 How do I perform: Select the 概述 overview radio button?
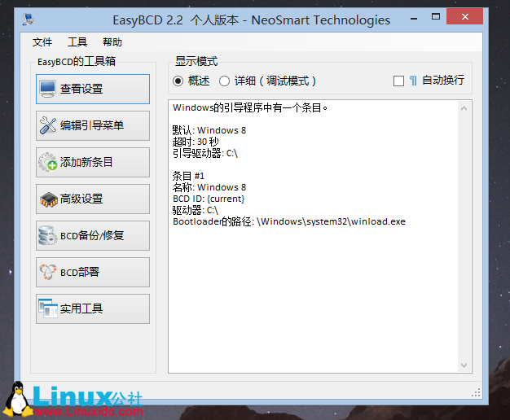point(178,81)
